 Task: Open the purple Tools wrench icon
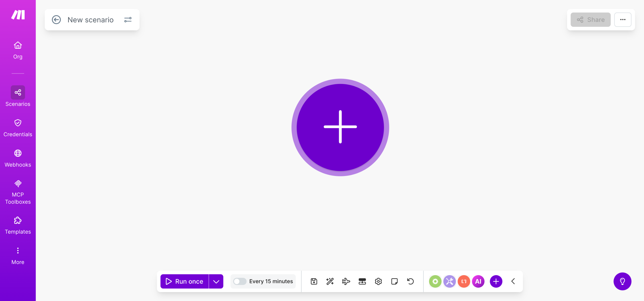(449, 281)
